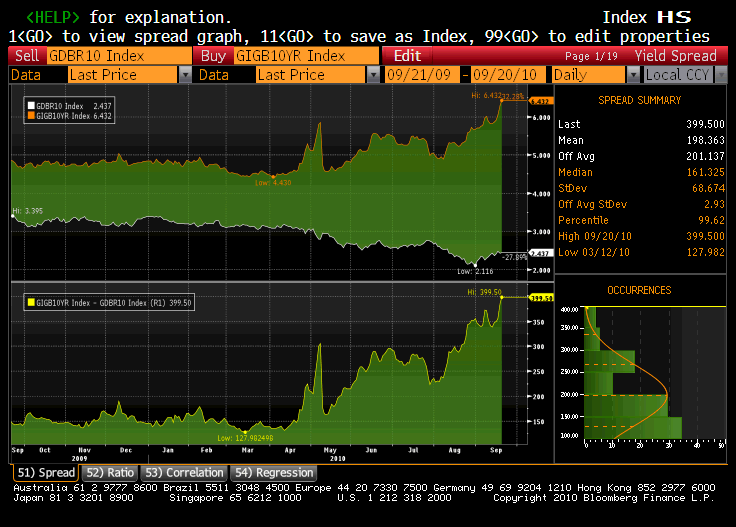
Task: Select the 54) Regression tab
Action: coord(272,472)
